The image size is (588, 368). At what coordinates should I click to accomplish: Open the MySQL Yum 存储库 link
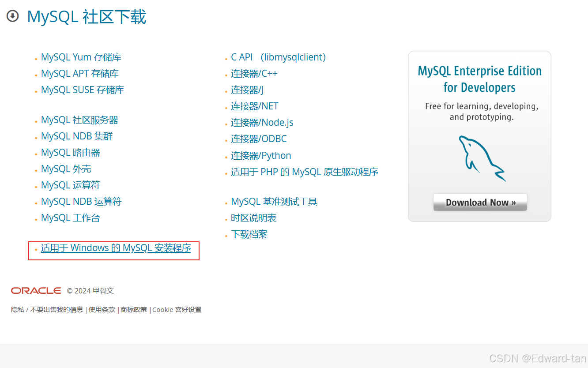coord(81,57)
